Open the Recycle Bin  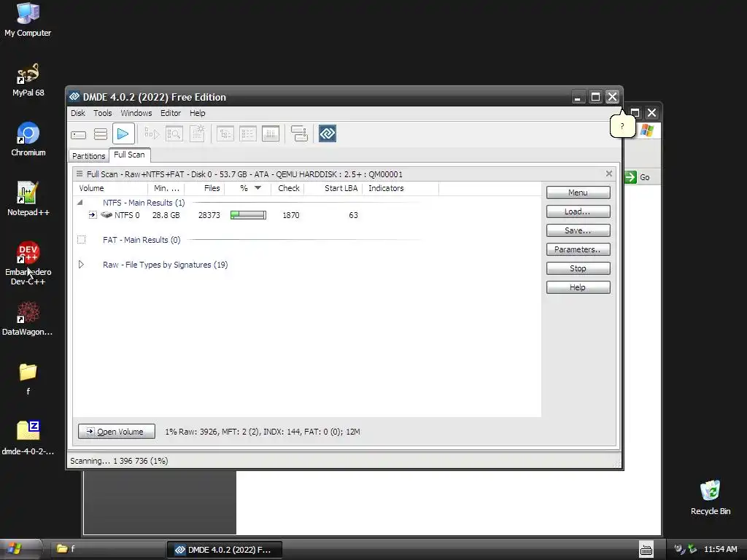click(x=711, y=497)
